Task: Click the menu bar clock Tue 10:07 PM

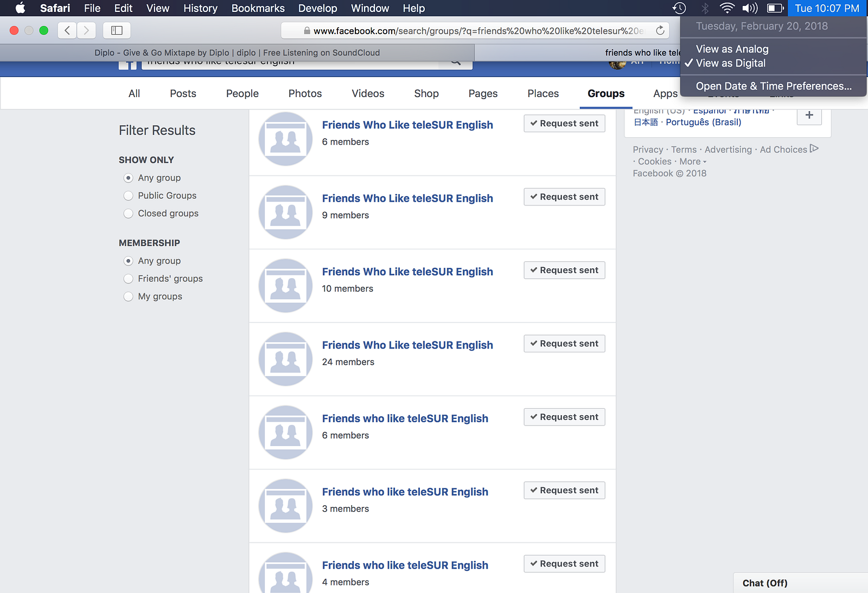Action: 827,8
